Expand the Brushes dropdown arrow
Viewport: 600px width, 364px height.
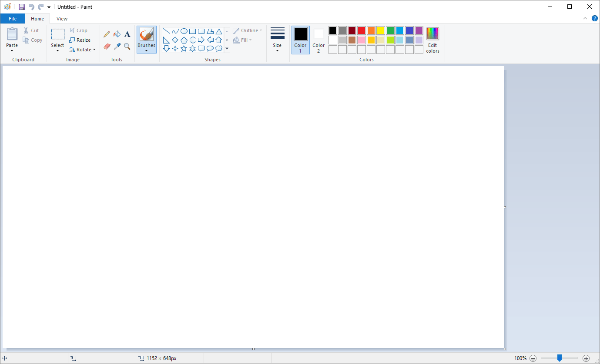click(x=147, y=50)
